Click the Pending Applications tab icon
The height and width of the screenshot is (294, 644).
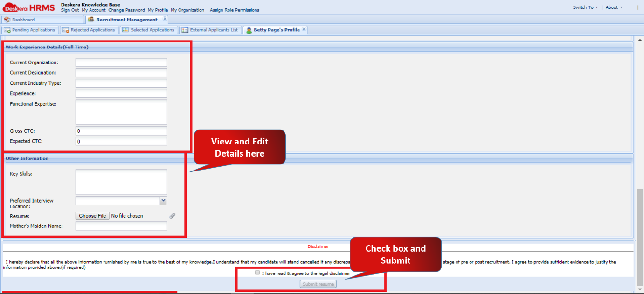click(x=7, y=29)
